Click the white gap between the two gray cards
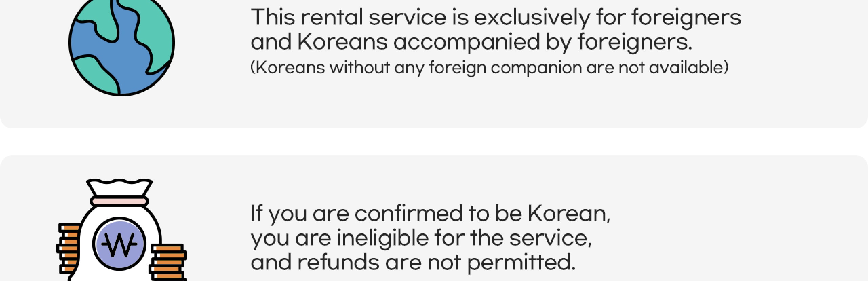 (434, 142)
